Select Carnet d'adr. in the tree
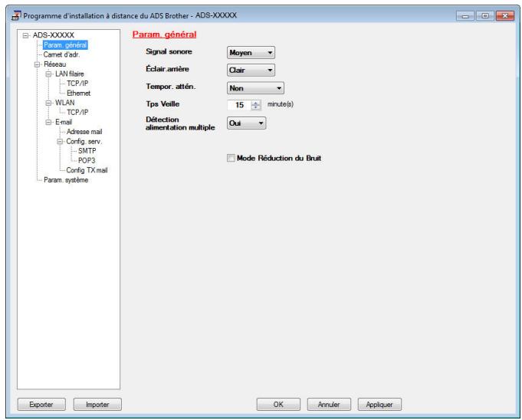The height and width of the screenshot is (420, 522). point(61,54)
